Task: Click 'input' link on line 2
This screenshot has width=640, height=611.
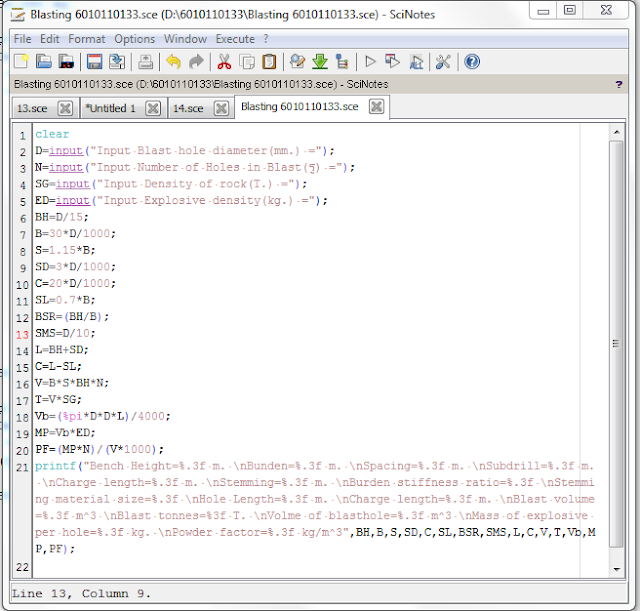Action: pos(66,151)
